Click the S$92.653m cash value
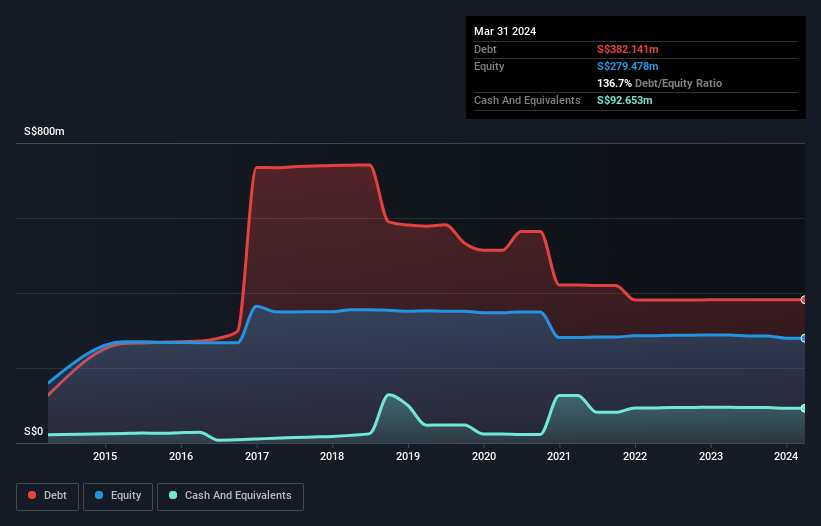The image size is (821, 526). [x=625, y=100]
